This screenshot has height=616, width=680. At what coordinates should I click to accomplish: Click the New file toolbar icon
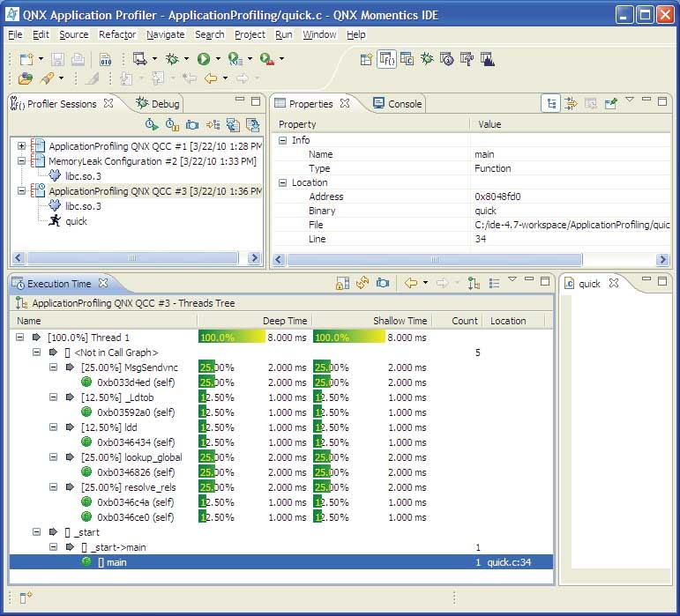pos(26,59)
